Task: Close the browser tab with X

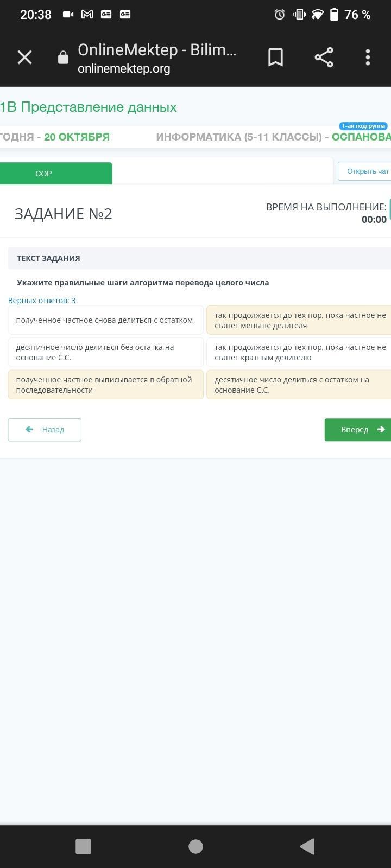Action: point(24,58)
